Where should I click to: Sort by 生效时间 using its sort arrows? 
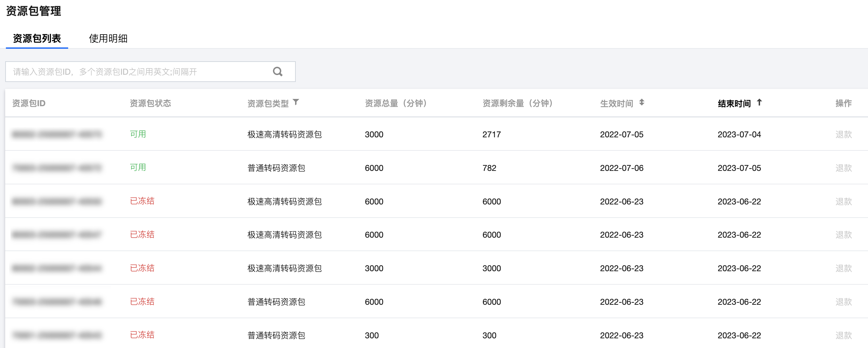click(642, 102)
